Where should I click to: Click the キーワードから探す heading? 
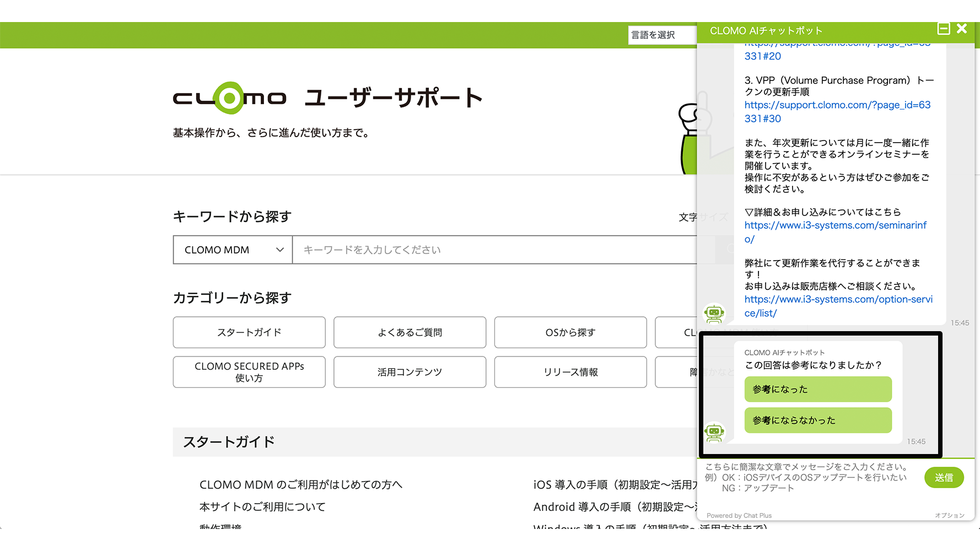232,217
